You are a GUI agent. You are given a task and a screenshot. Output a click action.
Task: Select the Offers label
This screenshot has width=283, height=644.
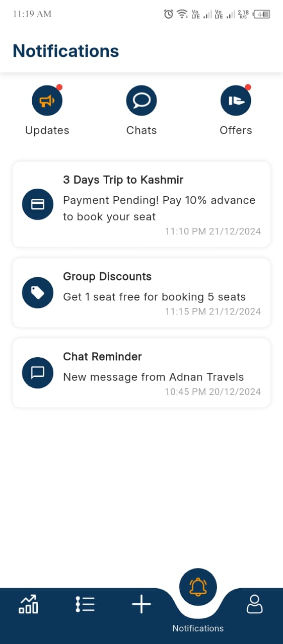(x=236, y=130)
